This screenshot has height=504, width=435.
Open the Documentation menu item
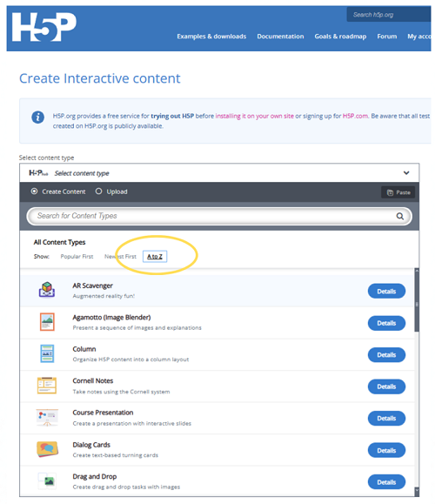pyautogui.click(x=280, y=37)
